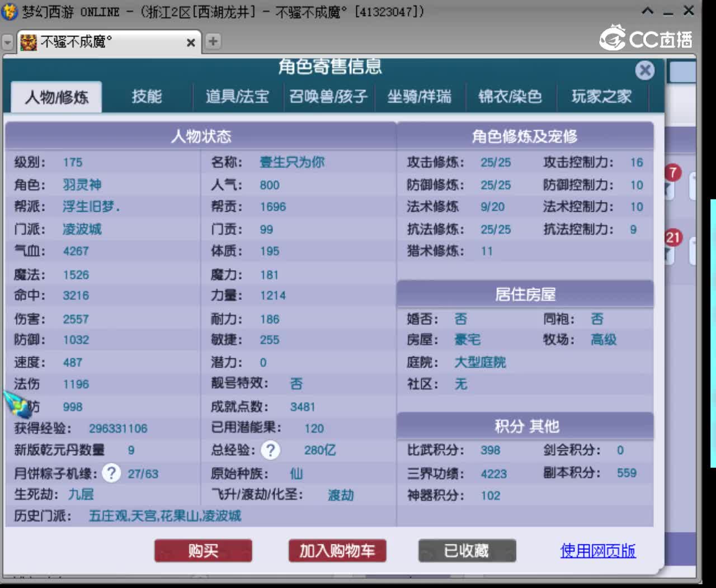
Task: Collapse the window with up-arrow button
Action: point(647,11)
